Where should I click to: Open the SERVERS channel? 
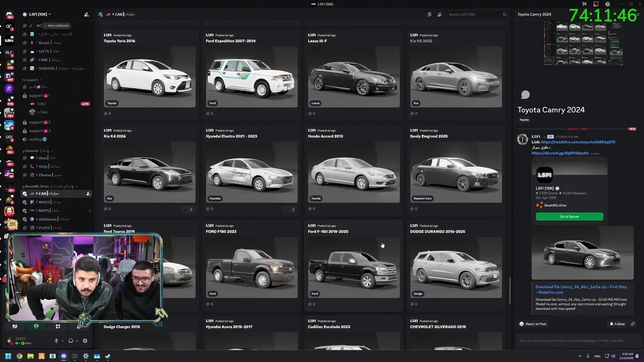click(x=55, y=68)
